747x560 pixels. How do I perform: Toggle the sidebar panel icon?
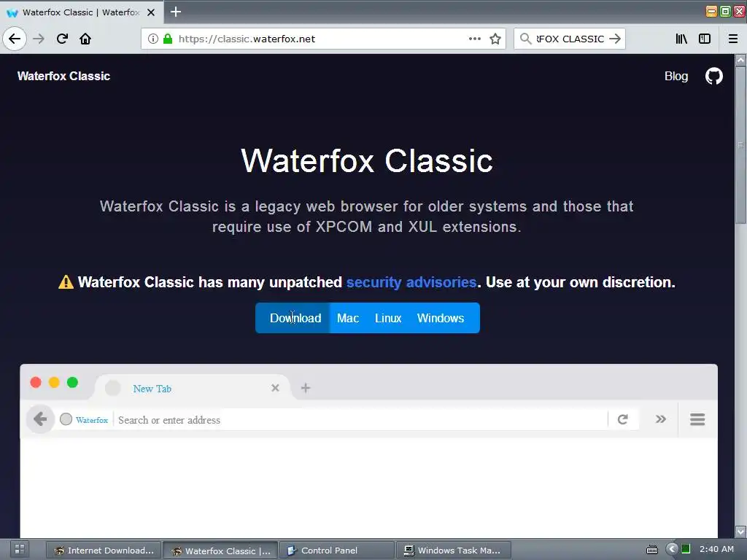(705, 39)
